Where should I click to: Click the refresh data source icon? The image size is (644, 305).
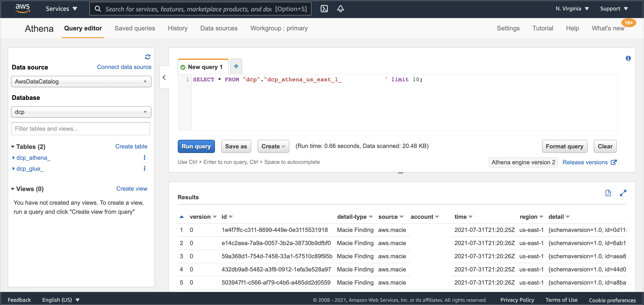point(147,57)
